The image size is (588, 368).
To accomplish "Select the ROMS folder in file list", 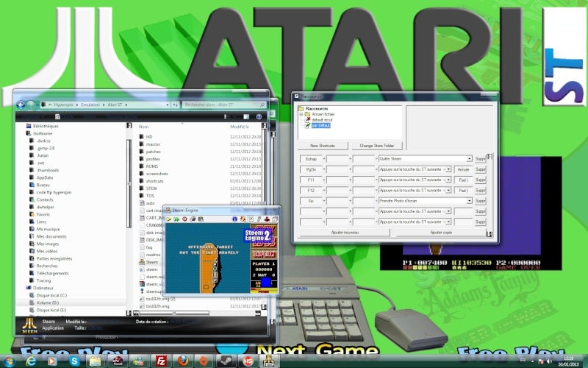I will [x=152, y=166].
